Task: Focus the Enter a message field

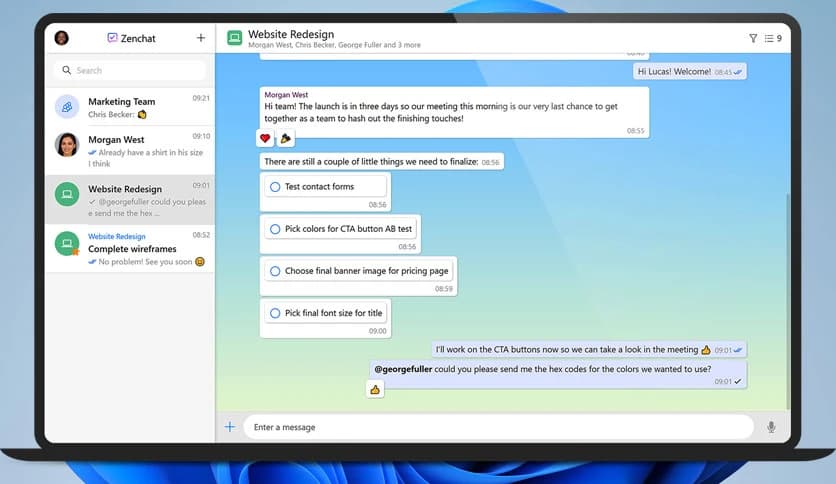Action: pyautogui.click(x=499, y=427)
